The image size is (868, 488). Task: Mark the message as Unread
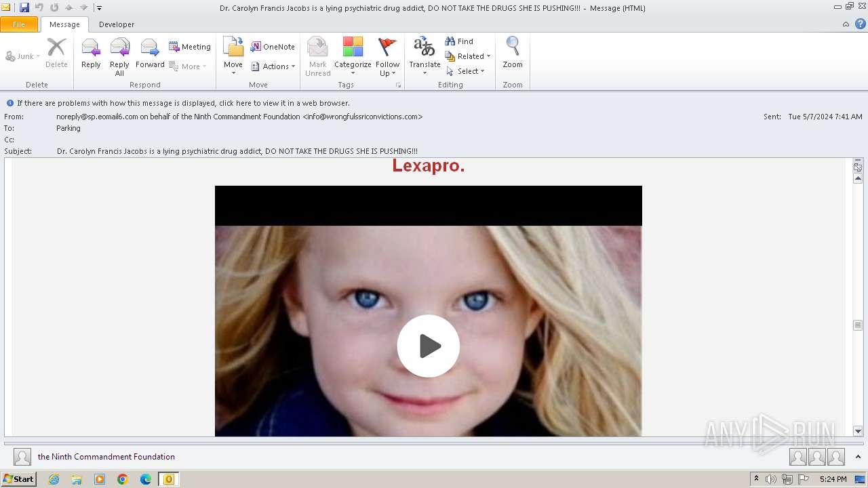tap(317, 56)
